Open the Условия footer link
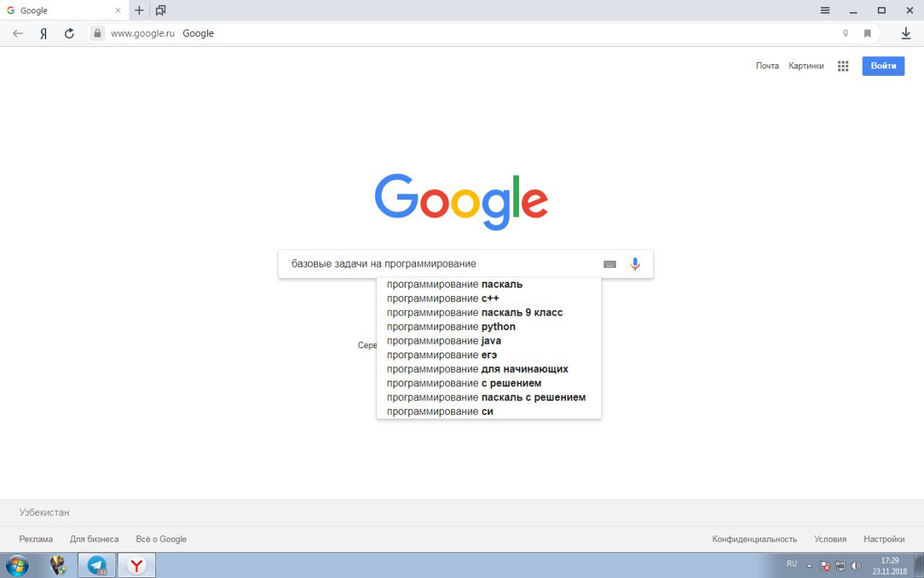 point(830,539)
